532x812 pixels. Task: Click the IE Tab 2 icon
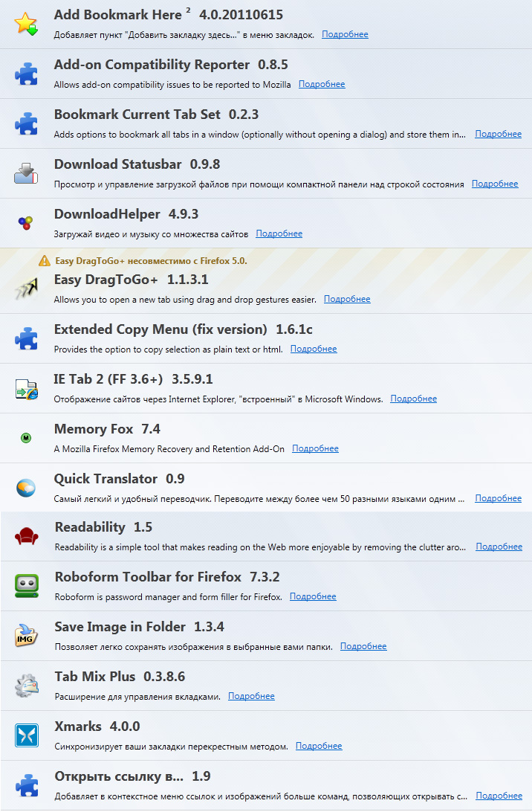pos(26,388)
